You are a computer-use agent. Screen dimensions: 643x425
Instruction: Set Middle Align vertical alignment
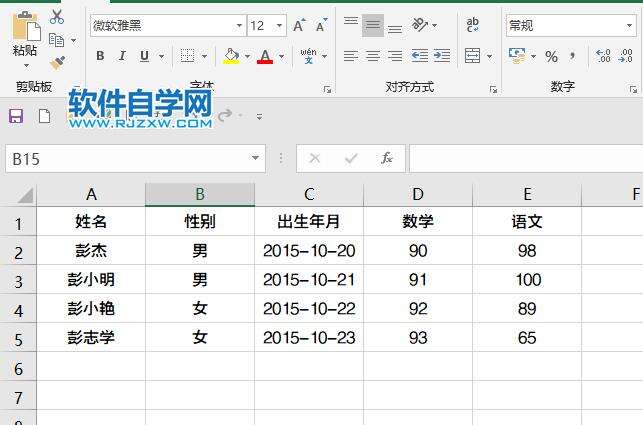coord(373,25)
